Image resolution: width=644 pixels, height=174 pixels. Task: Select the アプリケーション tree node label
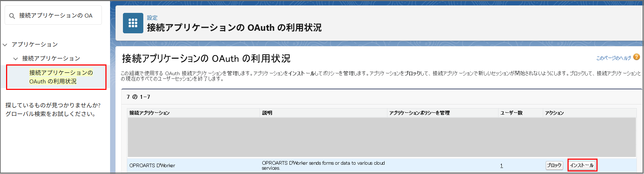pyautogui.click(x=35, y=44)
